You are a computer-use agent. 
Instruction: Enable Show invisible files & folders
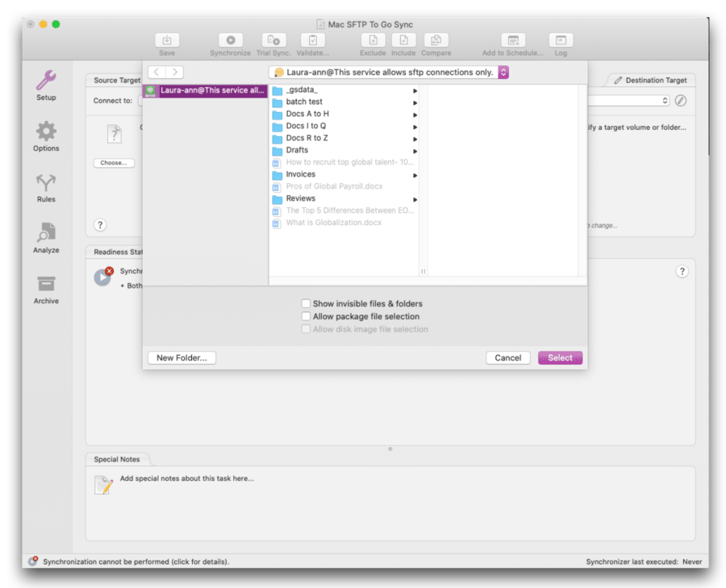click(x=305, y=303)
